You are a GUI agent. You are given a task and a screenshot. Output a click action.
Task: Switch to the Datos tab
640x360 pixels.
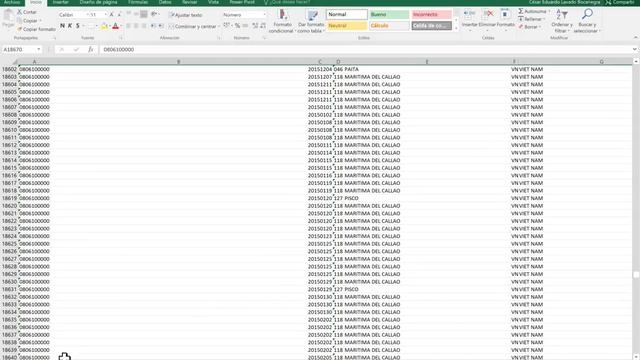pyautogui.click(x=165, y=2)
